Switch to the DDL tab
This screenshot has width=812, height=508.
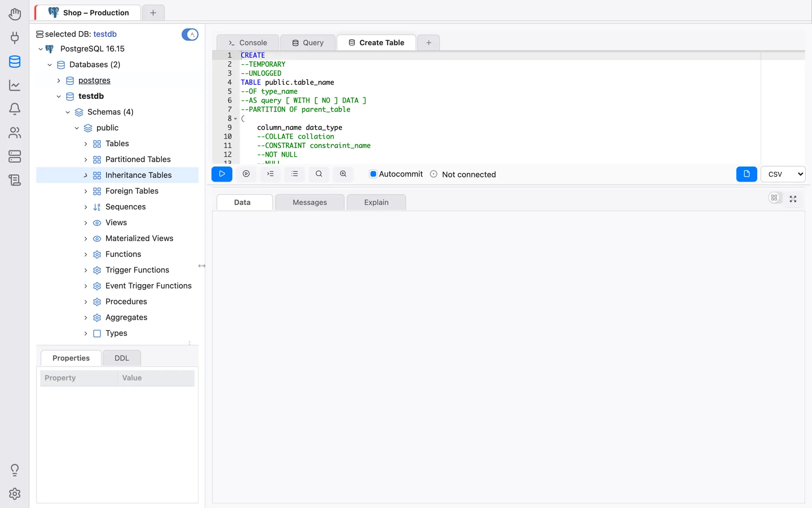pos(122,358)
